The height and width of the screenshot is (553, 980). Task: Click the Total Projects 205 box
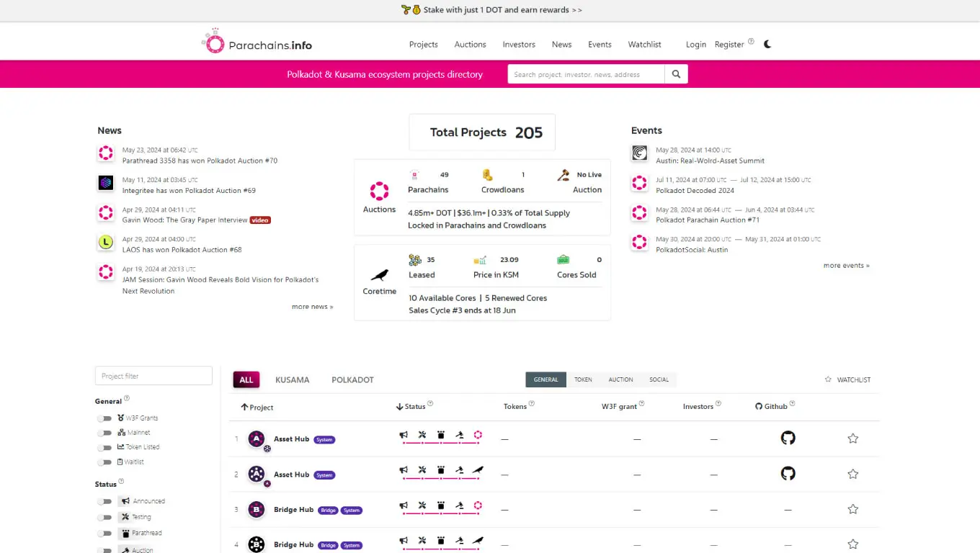[482, 132]
